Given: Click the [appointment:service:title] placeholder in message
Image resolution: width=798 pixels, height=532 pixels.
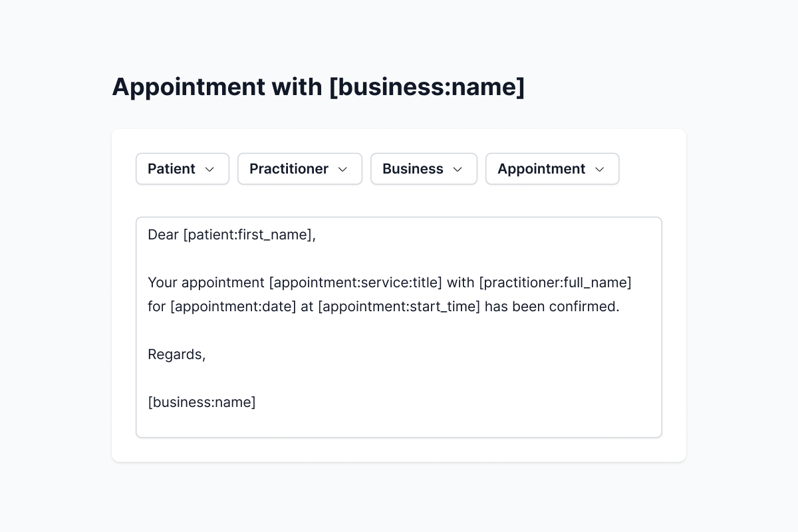Looking at the screenshot, I should pos(355,283).
